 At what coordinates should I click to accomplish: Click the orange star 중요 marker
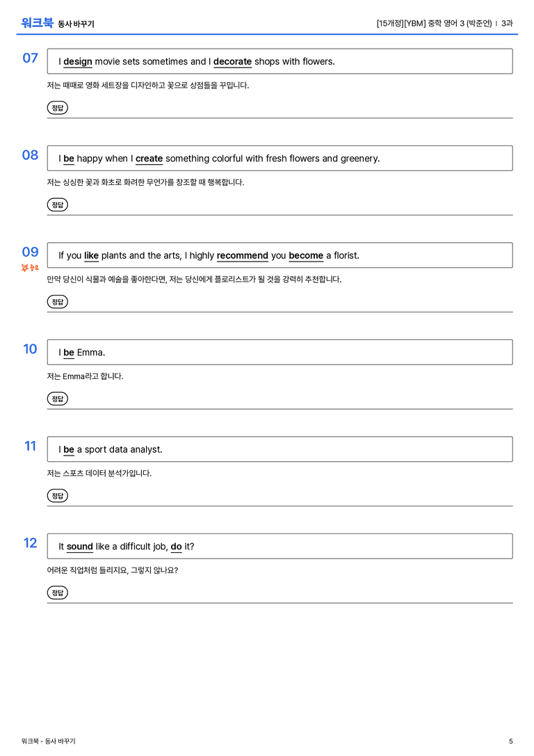click(x=30, y=267)
